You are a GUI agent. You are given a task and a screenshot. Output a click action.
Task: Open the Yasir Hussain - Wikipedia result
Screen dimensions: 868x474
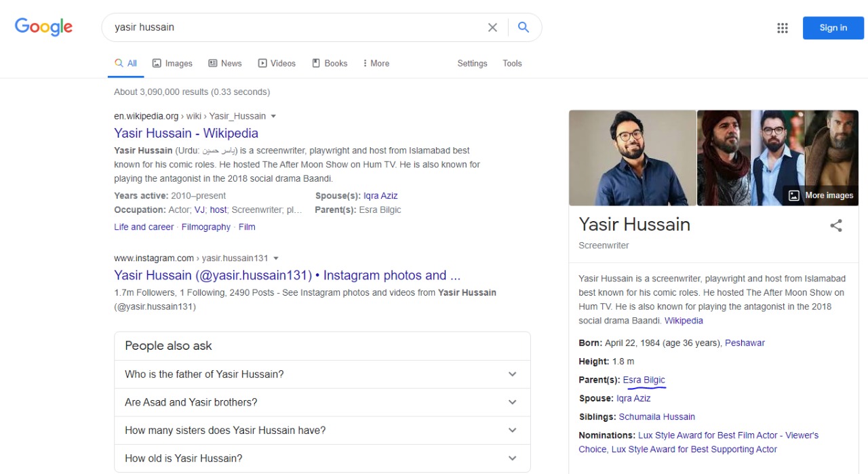tap(186, 133)
